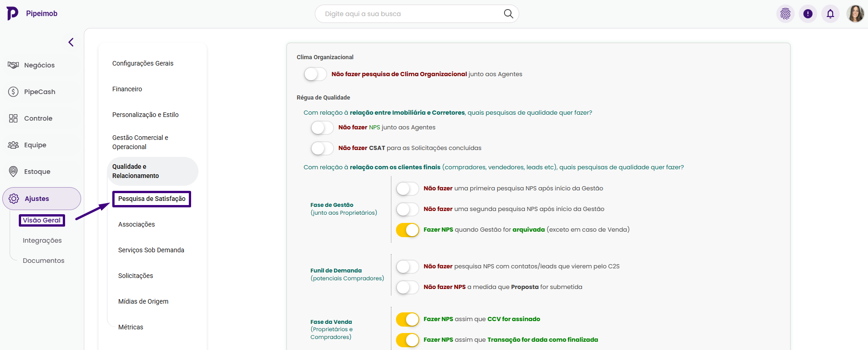Open the user profile avatar
The width and height of the screenshot is (868, 350).
[x=855, y=14]
